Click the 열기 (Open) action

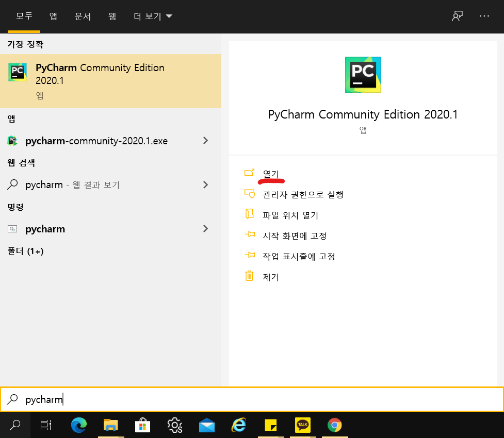tap(271, 174)
